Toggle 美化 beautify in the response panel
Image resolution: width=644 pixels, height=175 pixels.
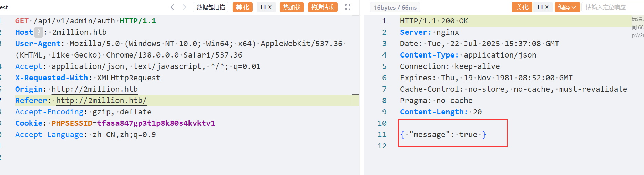point(522,7)
